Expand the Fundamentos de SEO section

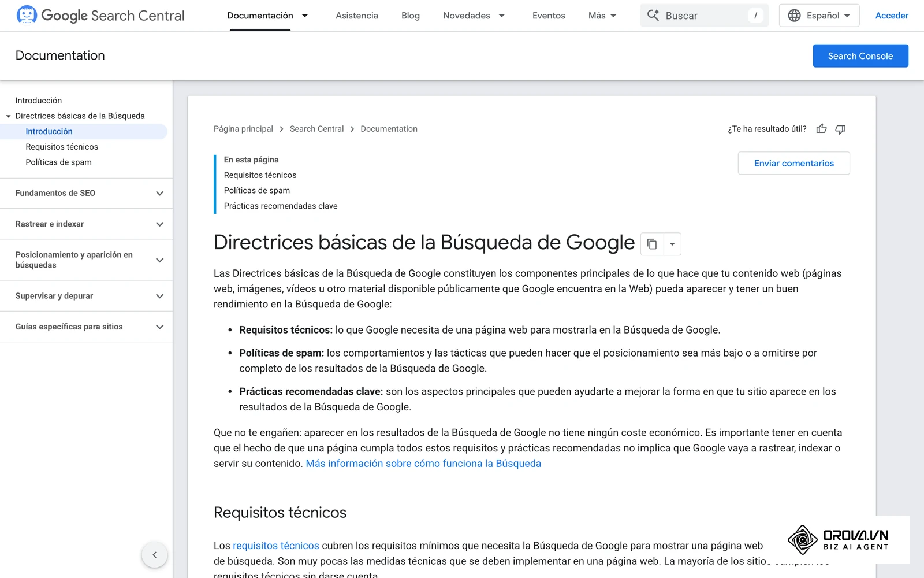87,193
